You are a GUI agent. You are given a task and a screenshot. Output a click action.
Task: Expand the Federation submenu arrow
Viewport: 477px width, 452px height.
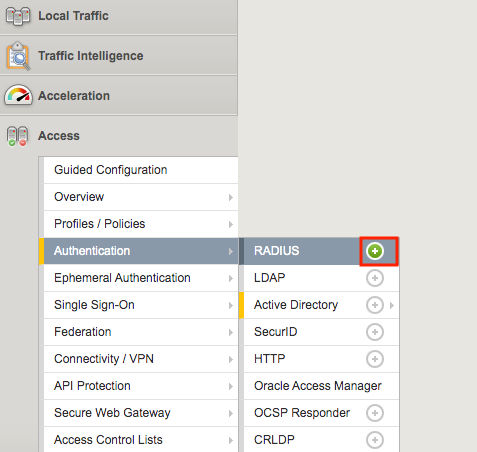coord(231,332)
